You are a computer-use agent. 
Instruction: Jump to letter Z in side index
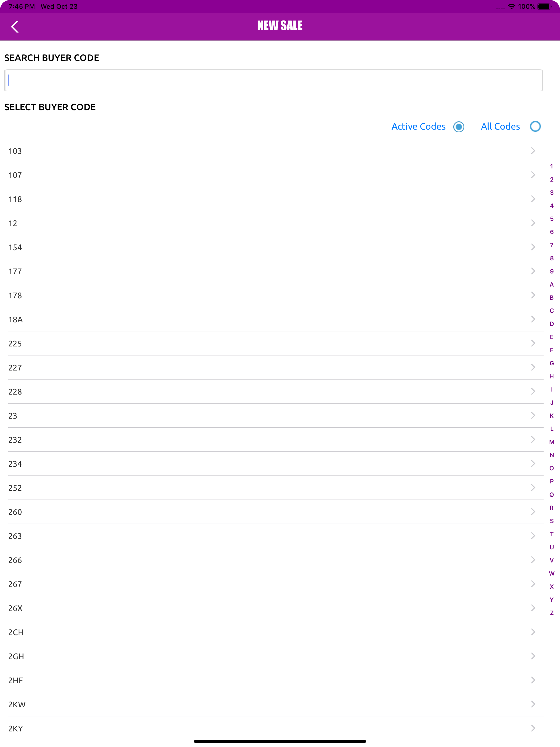552,612
